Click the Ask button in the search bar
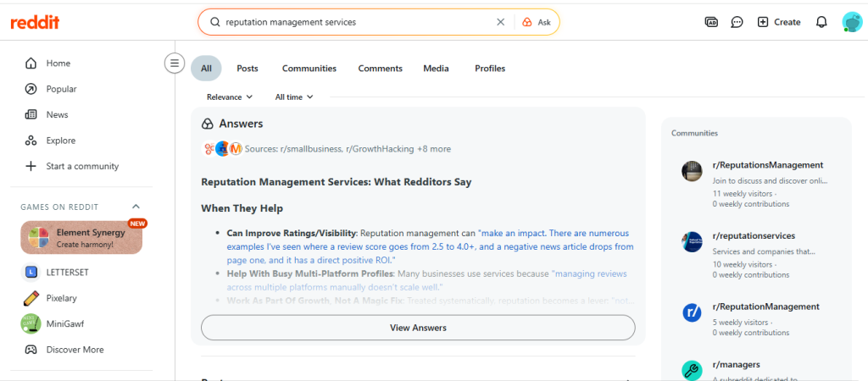 pyautogui.click(x=537, y=22)
